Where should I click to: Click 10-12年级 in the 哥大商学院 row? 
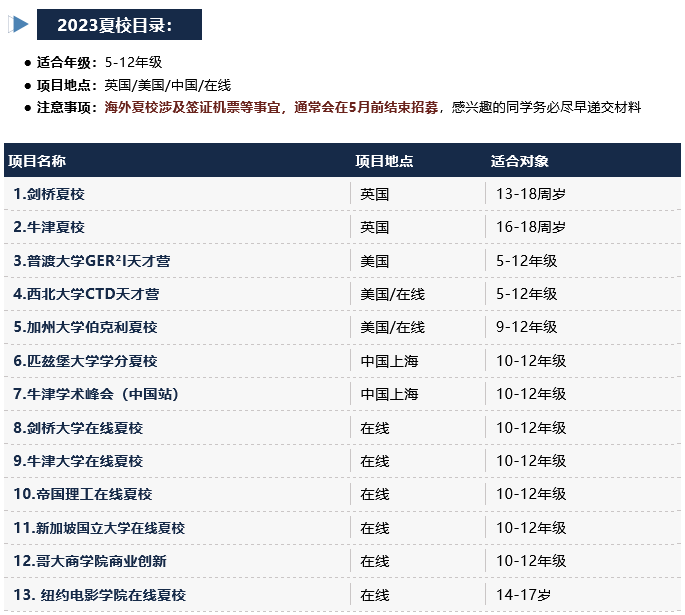pos(531,561)
